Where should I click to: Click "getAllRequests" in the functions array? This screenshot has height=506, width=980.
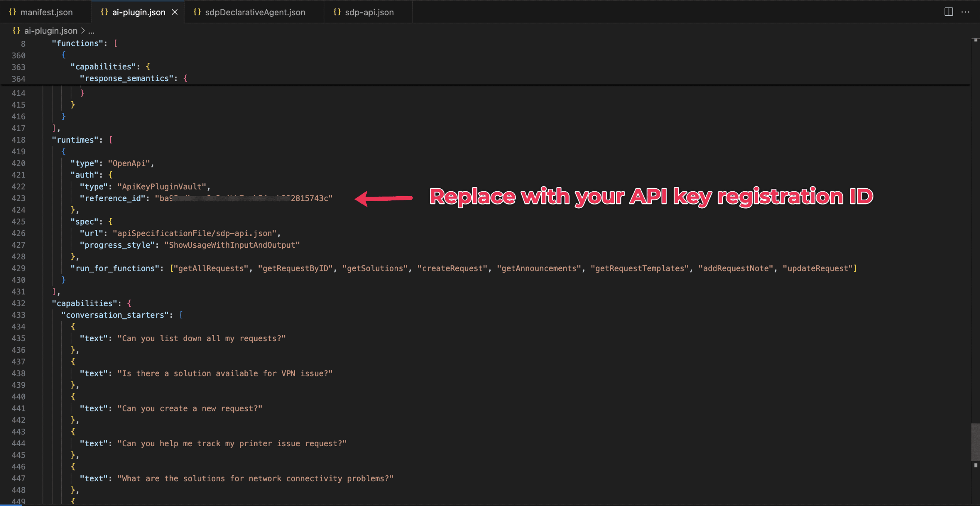click(x=211, y=268)
